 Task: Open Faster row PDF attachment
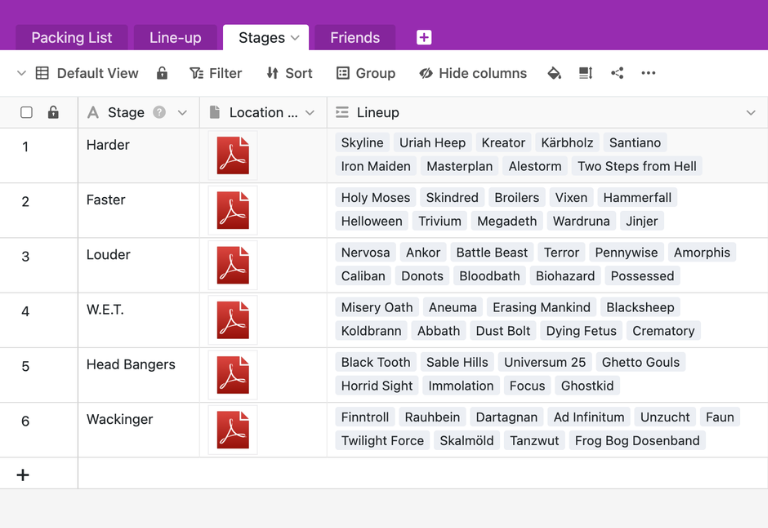[x=233, y=211]
